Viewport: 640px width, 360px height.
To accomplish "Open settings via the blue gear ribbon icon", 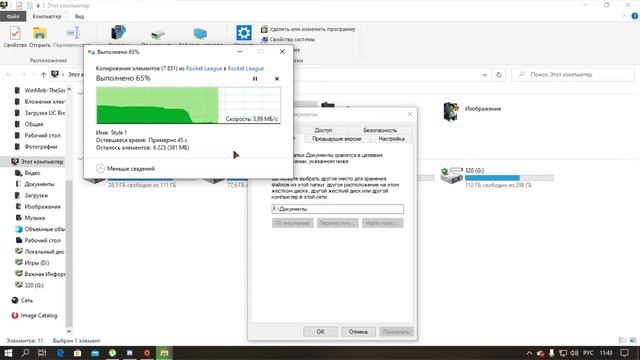I will click(x=244, y=33).
